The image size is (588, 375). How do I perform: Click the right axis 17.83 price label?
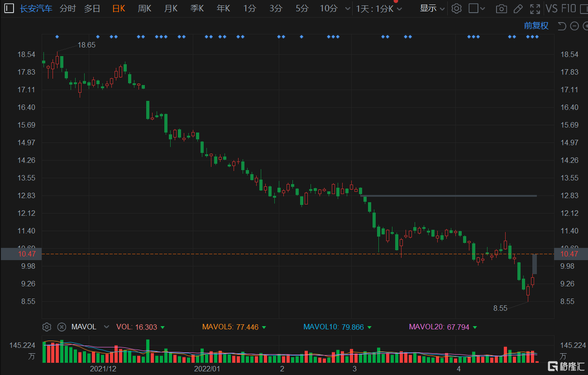569,72
